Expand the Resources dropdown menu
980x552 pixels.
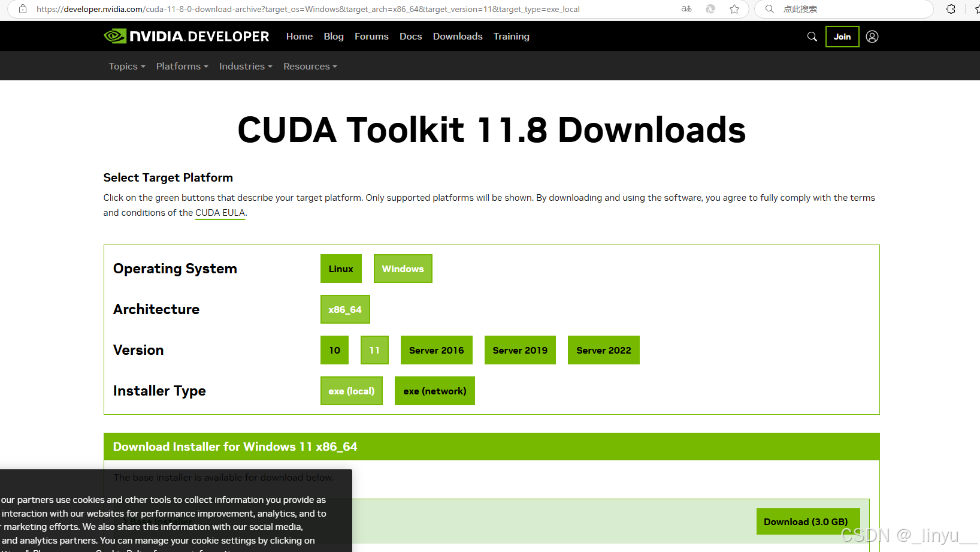[310, 67]
